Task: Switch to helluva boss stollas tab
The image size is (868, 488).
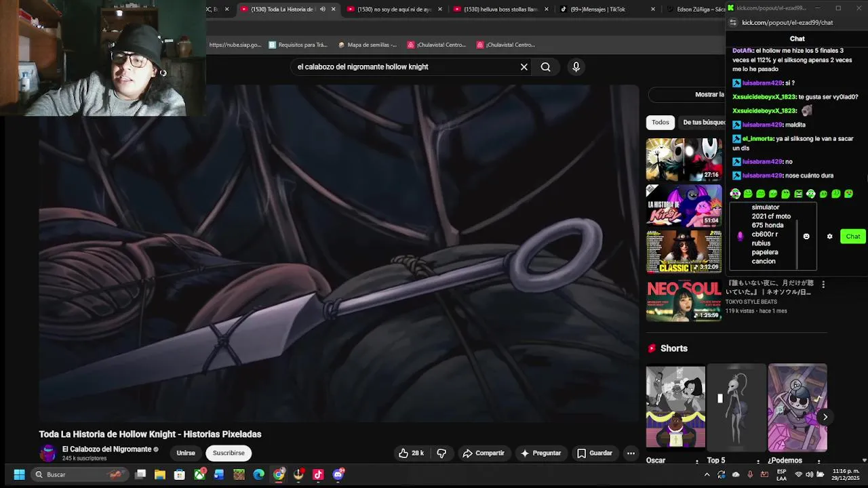Action: pos(500,9)
